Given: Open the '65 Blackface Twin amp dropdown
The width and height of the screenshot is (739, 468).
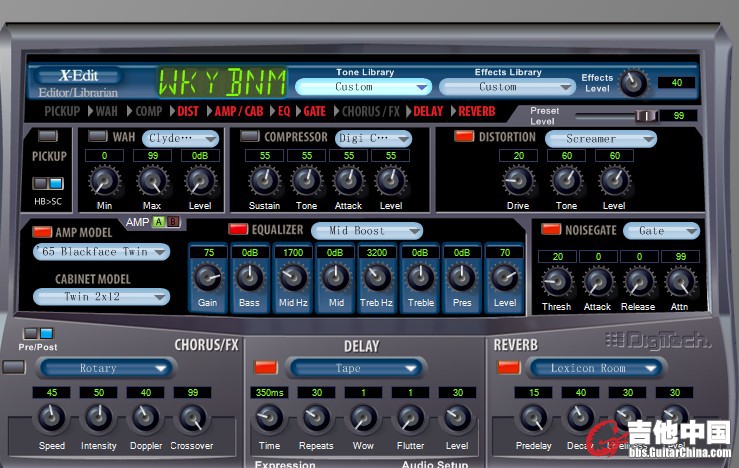Looking at the screenshot, I should pos(101,252).
